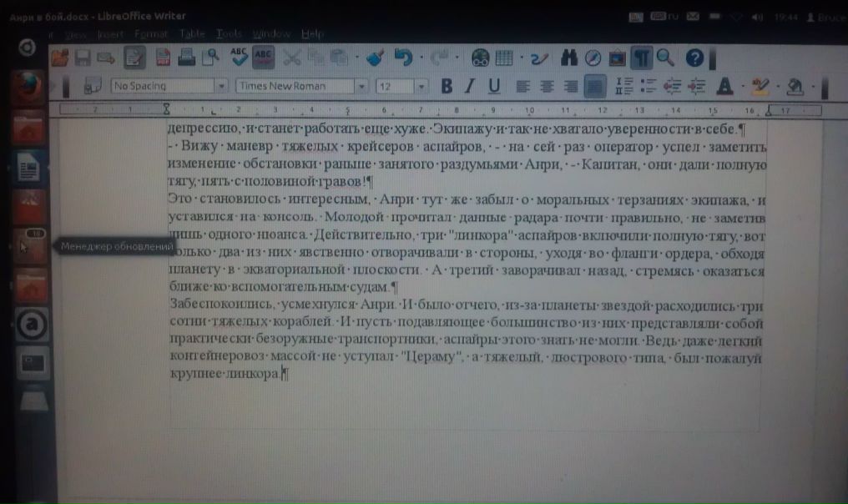The height and width of the screenshot is (504, 848).
Task: Launch Firefox from the Ubuntu launcher
Action: point(28,88)
